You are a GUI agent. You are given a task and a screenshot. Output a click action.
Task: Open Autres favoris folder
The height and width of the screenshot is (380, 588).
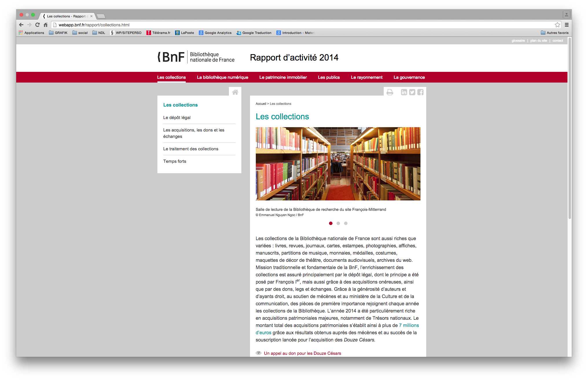(554, 33)
